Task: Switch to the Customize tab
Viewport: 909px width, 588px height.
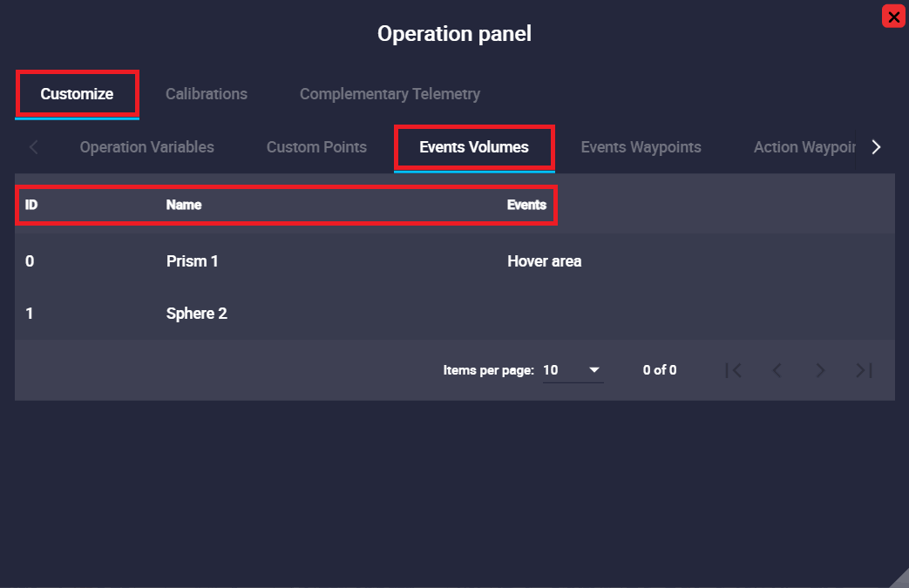Action: (77, 94)
